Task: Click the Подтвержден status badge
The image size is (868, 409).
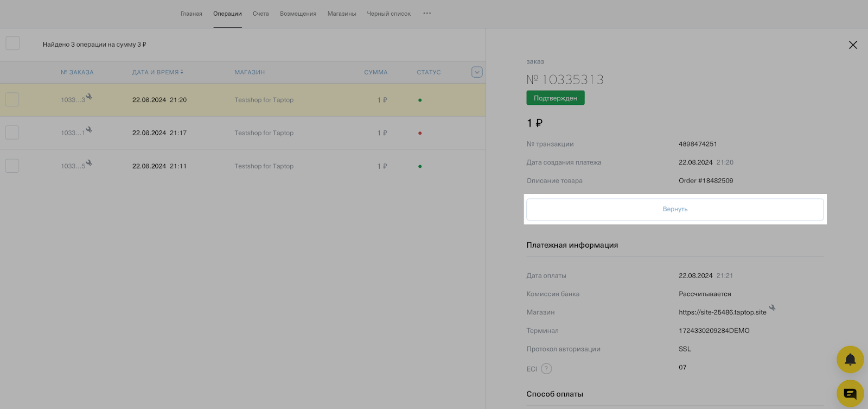Action: click(x=556, y=98)
